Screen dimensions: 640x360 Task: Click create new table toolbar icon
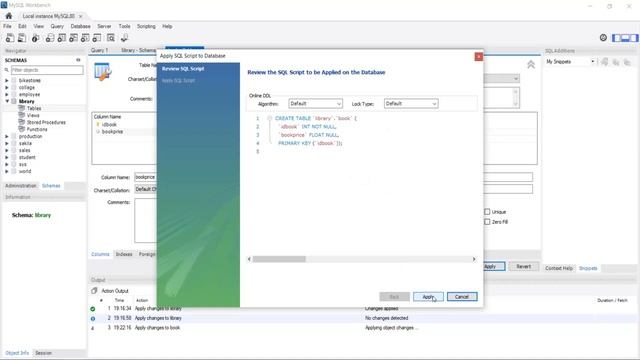click(x=62, y=38)
